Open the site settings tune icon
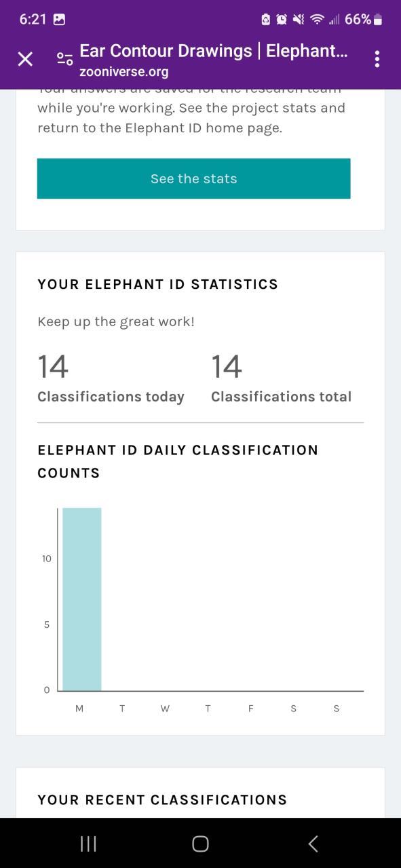 64,59
